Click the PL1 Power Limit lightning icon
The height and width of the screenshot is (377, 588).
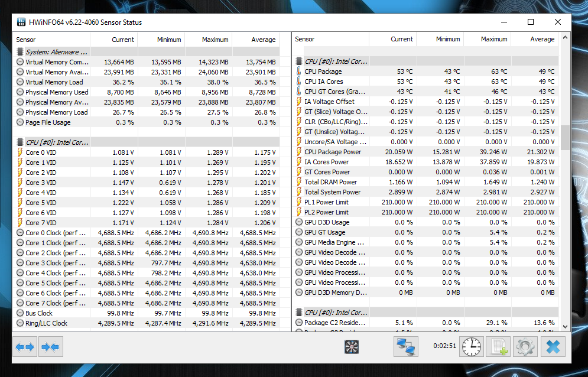click(299, 202)
